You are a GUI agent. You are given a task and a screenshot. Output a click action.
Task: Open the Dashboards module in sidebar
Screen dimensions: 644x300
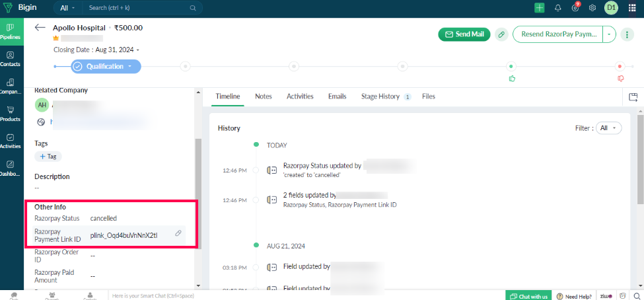(x=11, y=169)
